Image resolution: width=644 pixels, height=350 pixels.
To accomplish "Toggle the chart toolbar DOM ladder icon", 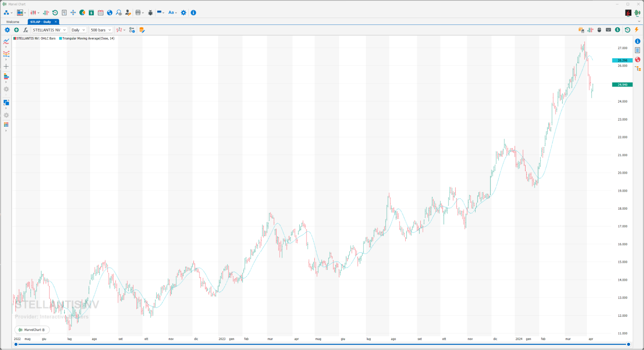I will [x=590, y=30].
